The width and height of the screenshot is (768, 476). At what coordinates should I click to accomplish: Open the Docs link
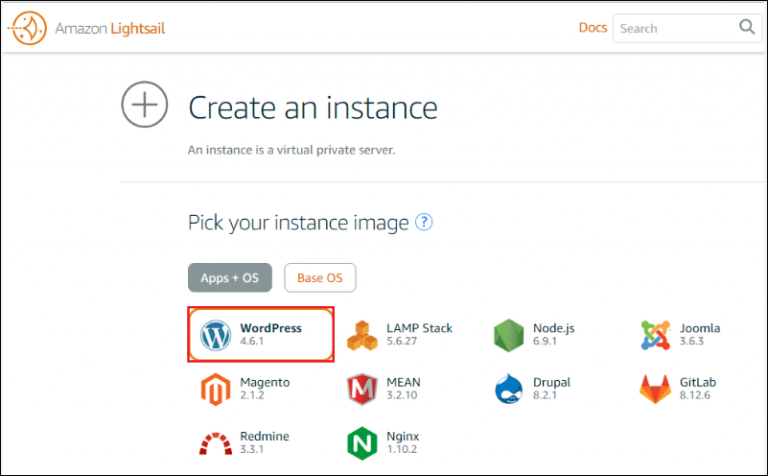[x=592, y=28]
